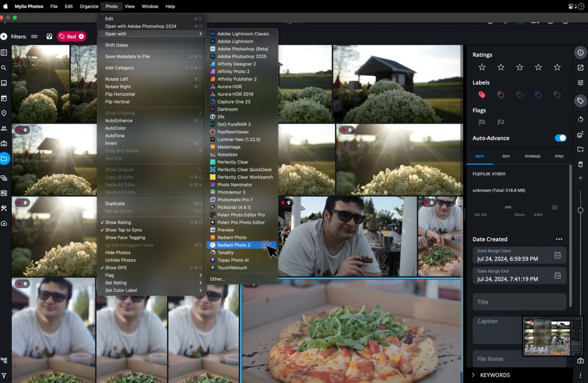Apply the blue color label

538,95
